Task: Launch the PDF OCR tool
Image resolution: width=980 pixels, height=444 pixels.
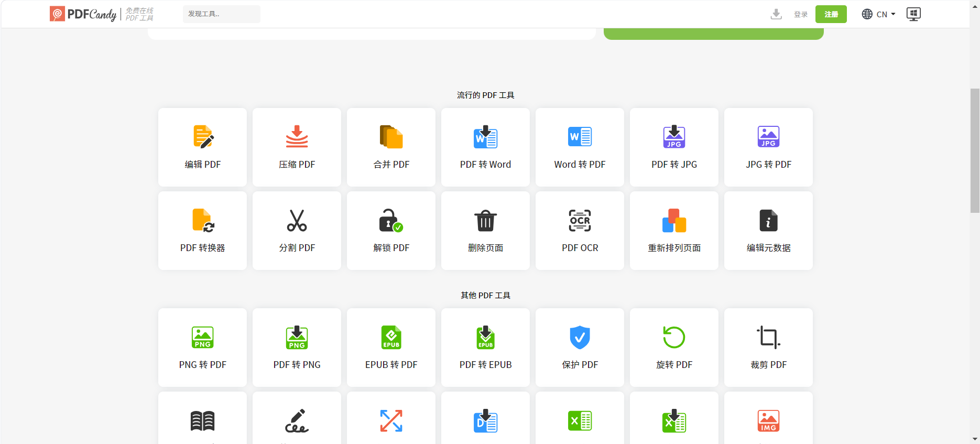Action: 580,231
